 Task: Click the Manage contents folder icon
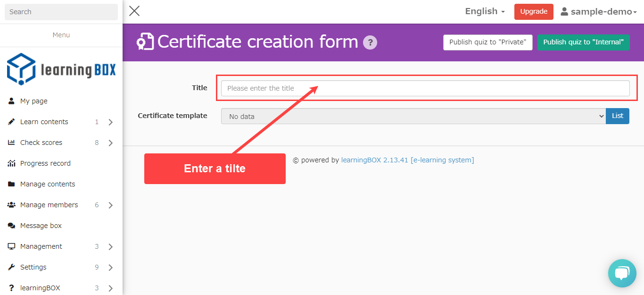11,184
